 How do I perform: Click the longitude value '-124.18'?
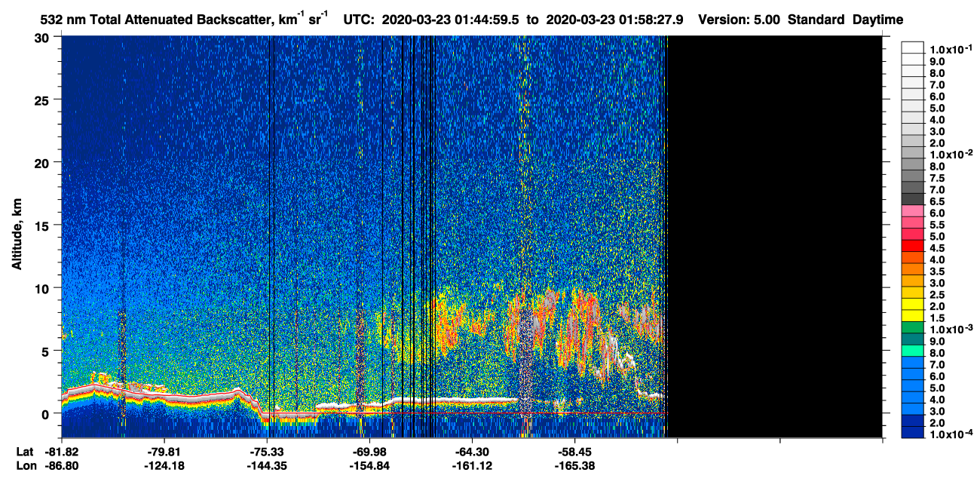click(164, 466)
